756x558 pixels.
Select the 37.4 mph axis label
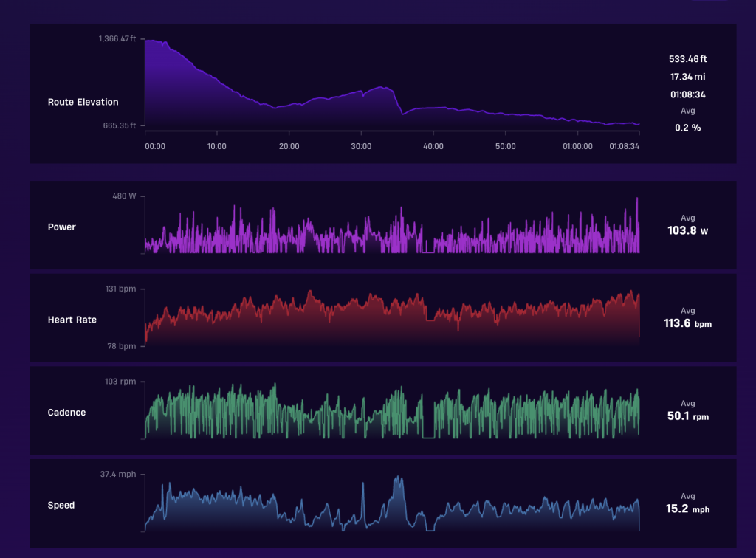(118, 474)
